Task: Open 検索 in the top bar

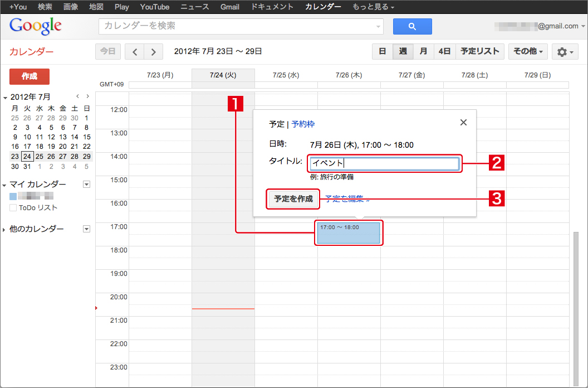Action: tap(45, 7)
